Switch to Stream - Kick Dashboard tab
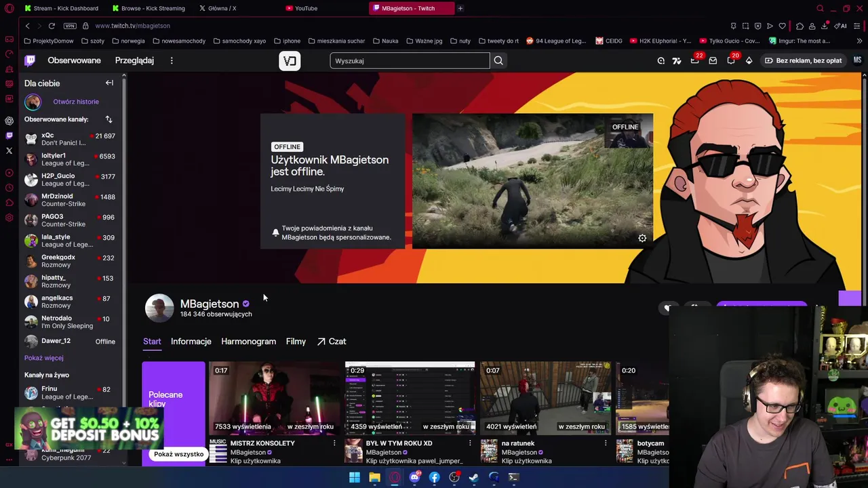Image resolution: width=868 pixels, height=488 pixels. pos(61,8)
